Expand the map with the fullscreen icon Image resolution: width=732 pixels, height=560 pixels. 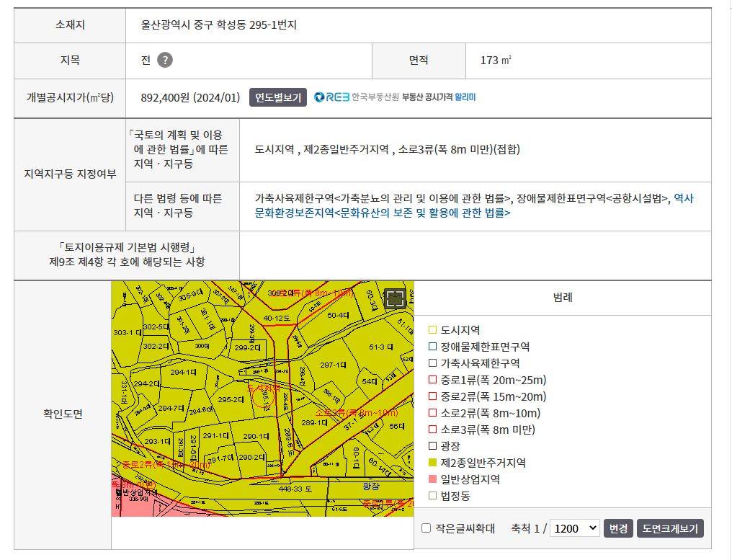pyautogui.click(x=395, y=298)
